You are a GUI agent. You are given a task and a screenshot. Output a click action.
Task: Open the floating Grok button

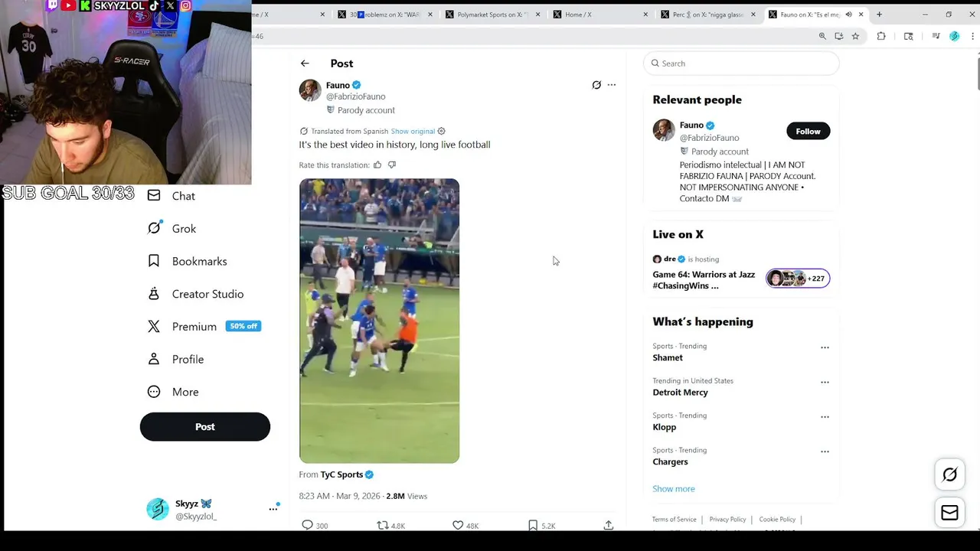(x=949, y=474)
